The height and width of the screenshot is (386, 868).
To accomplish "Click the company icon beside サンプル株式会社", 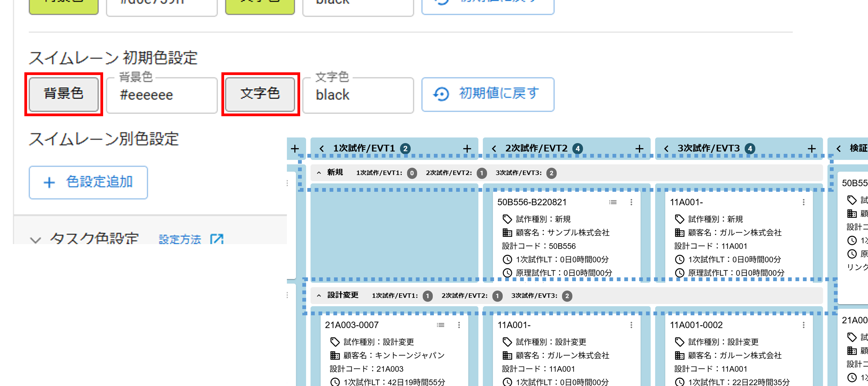I will tap(507, 233).
